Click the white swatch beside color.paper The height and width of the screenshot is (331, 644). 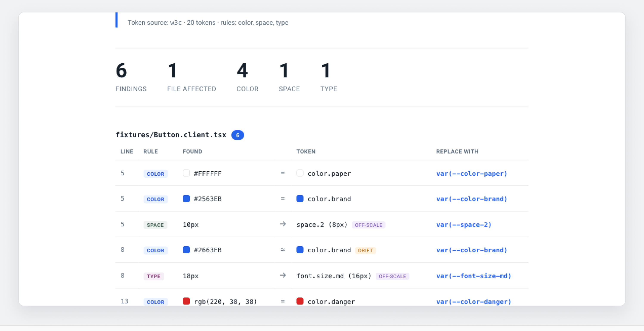coord(300,173)
